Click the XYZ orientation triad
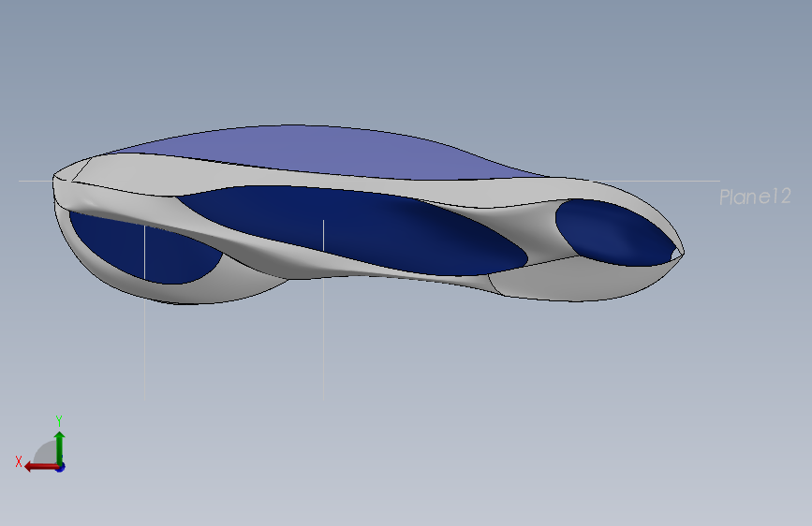The width and height of the screenshot is (812, 526). coord(41,445)
